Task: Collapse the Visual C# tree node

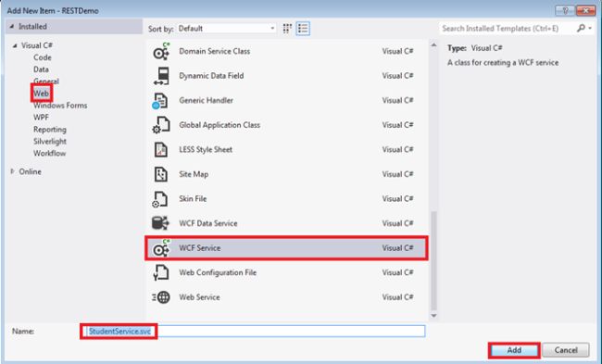Action: (x=15, y=45)
